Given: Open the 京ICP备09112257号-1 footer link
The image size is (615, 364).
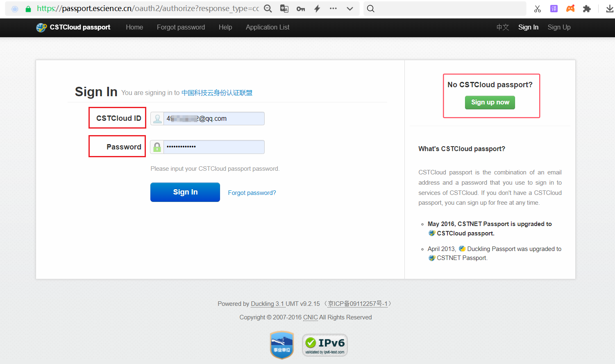Looking at the screenshot, I should pyautogui.click(x=358, y=304).
